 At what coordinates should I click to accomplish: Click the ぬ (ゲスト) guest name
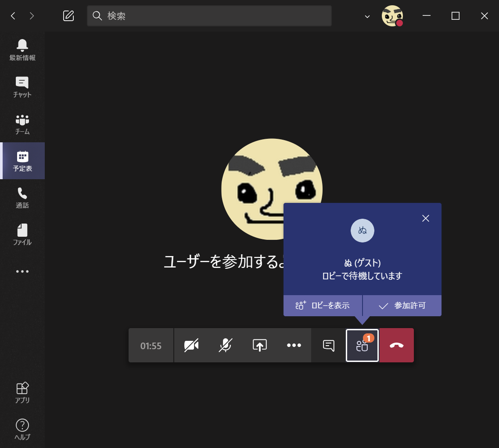point(363,263)
